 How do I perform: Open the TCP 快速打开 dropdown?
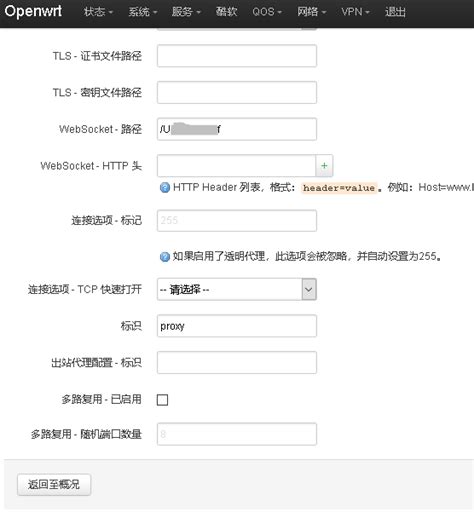click(237, 289)
